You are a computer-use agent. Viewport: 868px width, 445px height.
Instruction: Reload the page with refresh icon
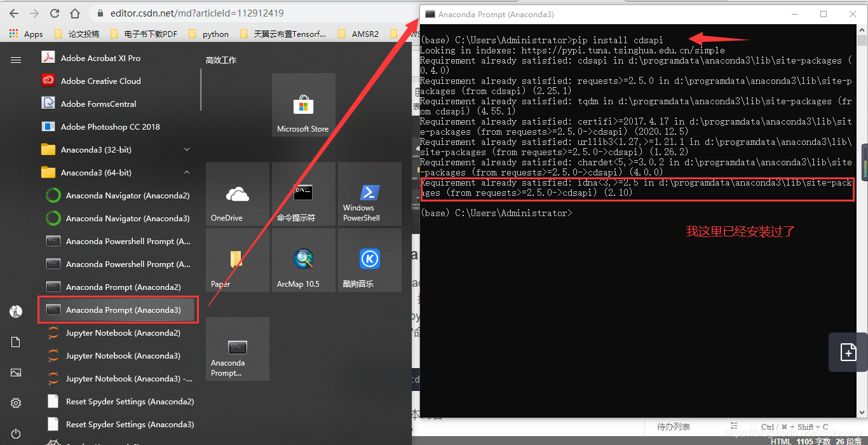55,13
